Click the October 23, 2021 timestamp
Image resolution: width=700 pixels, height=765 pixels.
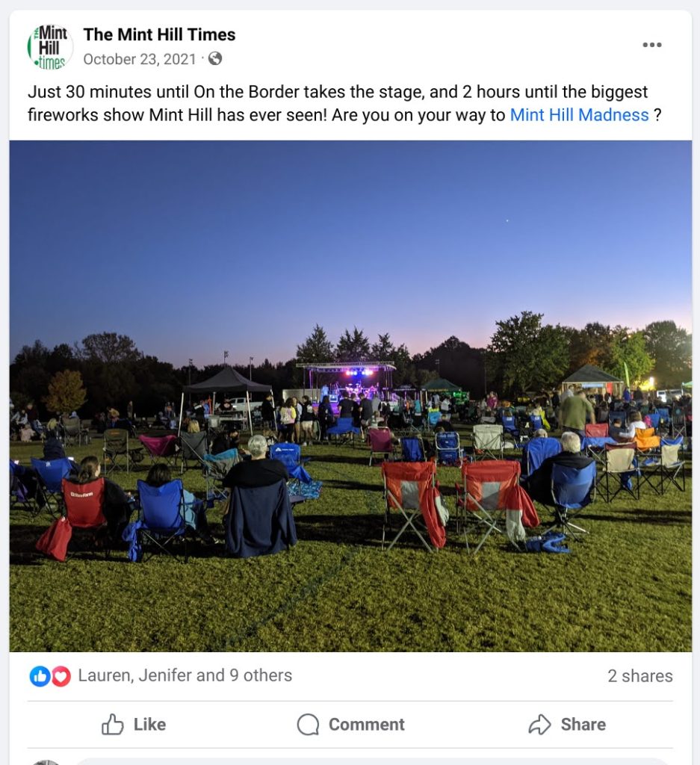coord(140,59)
